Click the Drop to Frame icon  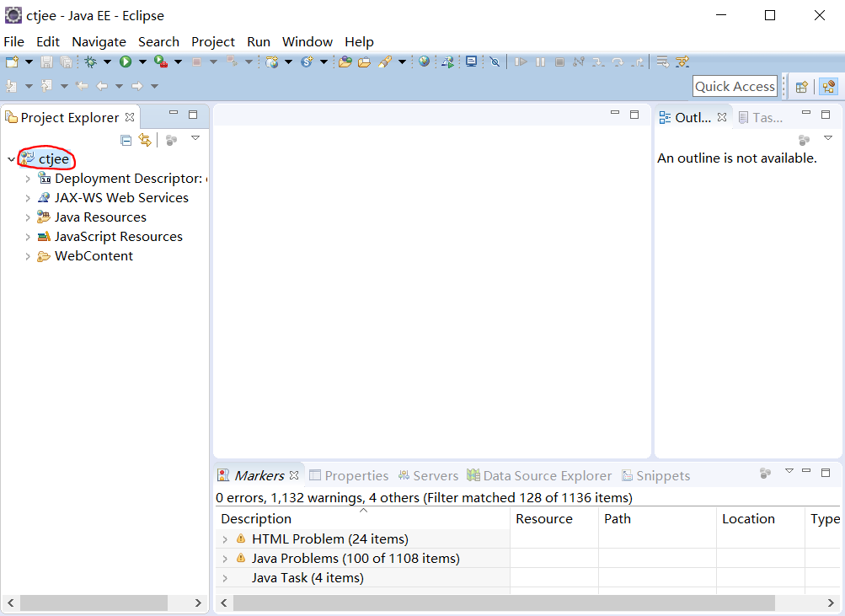coord(663,62)
